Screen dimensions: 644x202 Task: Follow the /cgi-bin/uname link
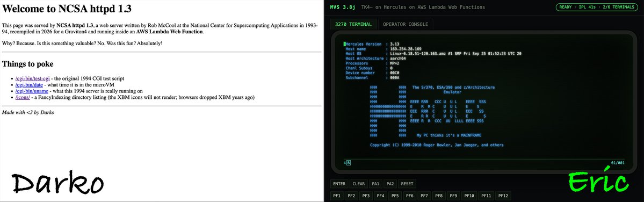pyautogui.click(x=32, y=91)
